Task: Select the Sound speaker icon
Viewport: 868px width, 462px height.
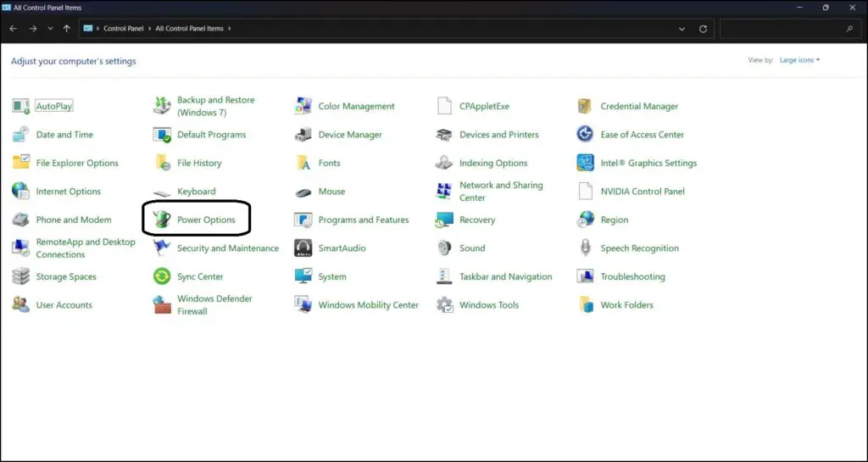Action: coord(444,248)
